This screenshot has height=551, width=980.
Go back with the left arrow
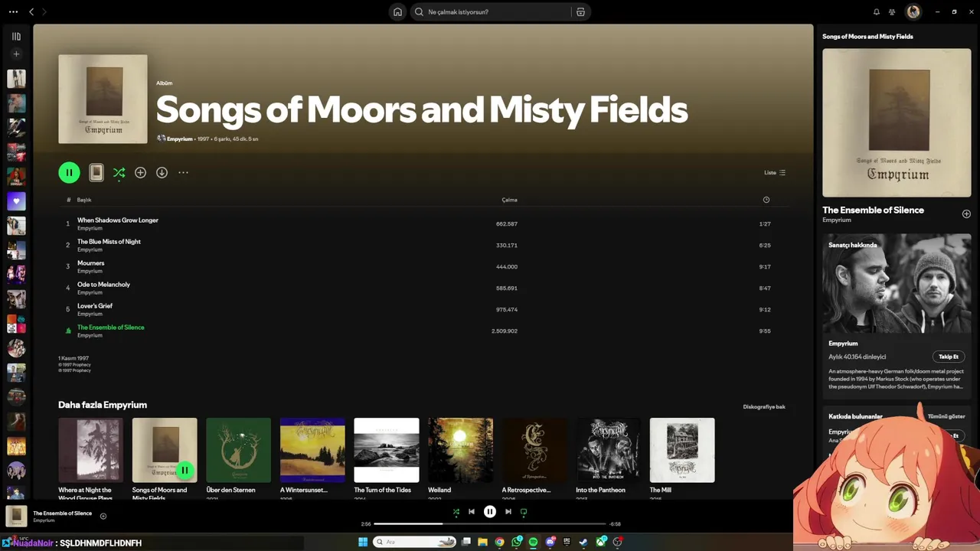coord(31,11)
